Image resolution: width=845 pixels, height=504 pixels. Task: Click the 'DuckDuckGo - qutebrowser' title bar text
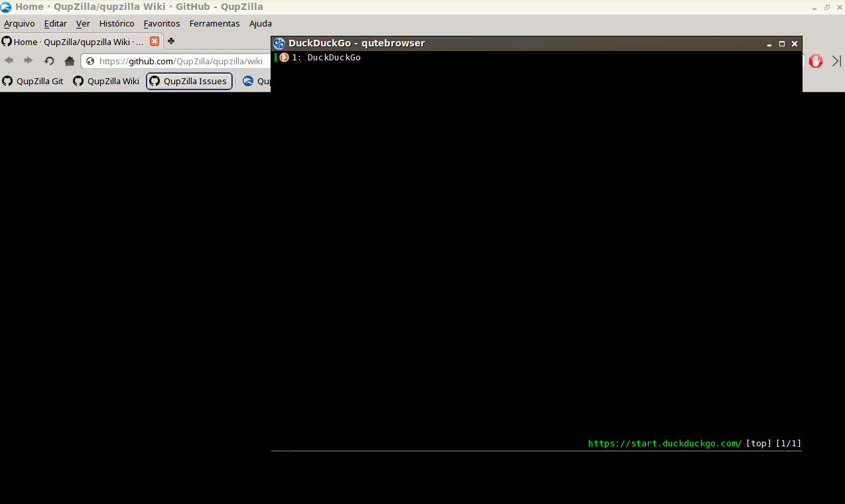[x=357, y=43]
